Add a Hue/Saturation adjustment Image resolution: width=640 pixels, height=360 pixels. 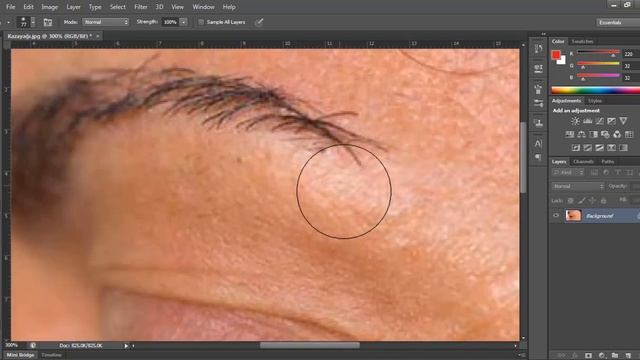[x=569, y=134]
